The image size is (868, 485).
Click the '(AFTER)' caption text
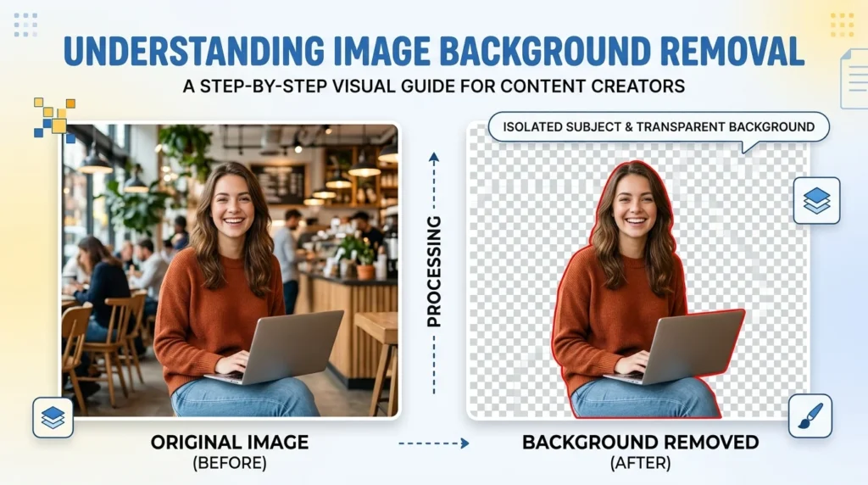point(641,463)
